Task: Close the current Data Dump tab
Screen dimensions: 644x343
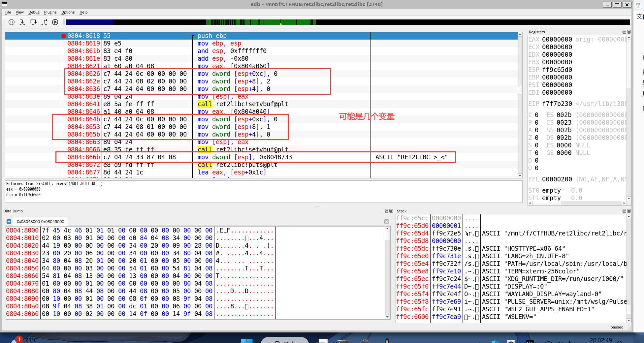Action: click(x=387, y=222)
